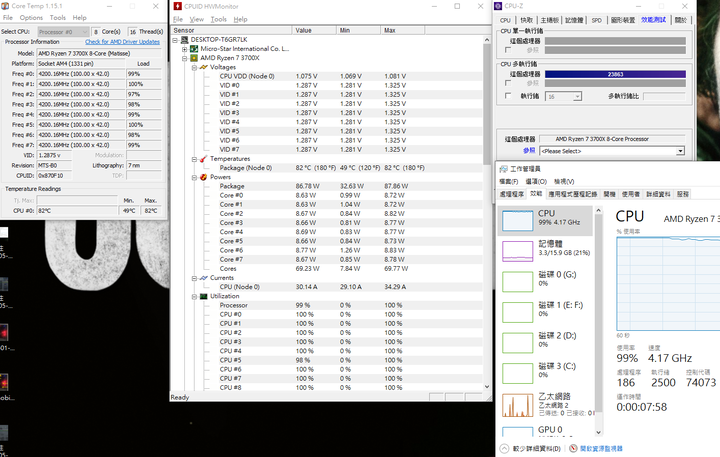The height and width of the screenshot is (457, 720).
Task: Collapse the DESKTOP-T6GR7LK tree node
Action: pos(175,40)
